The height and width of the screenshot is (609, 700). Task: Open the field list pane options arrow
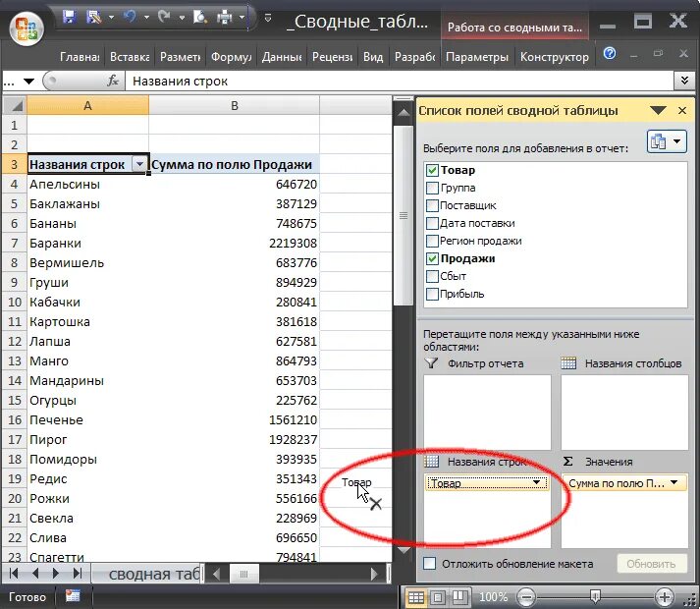pos(659,110)
